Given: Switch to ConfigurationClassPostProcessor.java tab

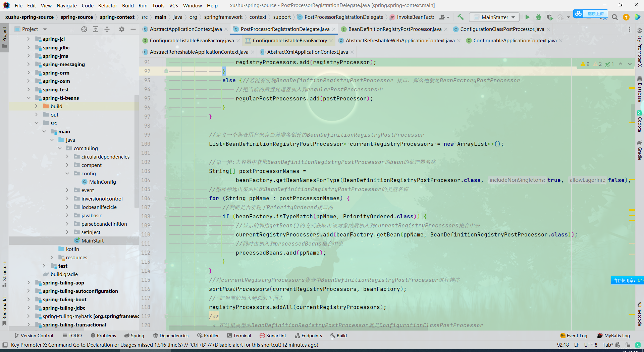Looking at the screenshot, I should 502,29.
